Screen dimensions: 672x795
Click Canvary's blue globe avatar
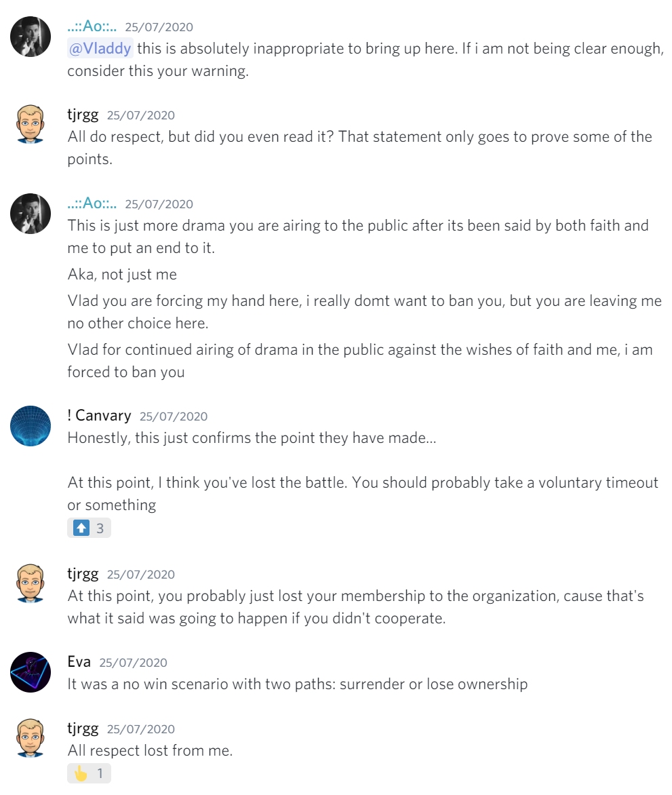[x=31, y=426]
